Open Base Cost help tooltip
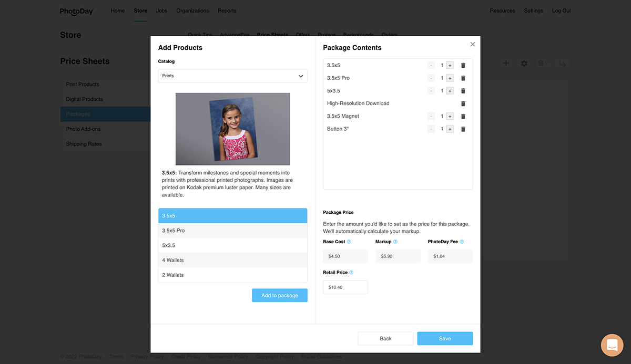Image resolution: width=631 pixels, height=364 pixels. coord(349,242)
